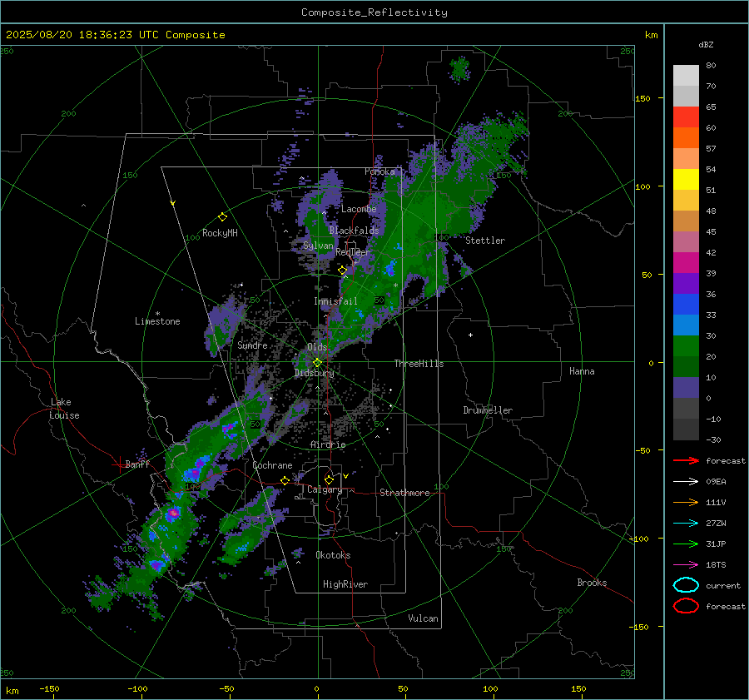Viewport: 749px width, 700px height.
Task: Click the Lake Louise label
Action: [65, 409]
